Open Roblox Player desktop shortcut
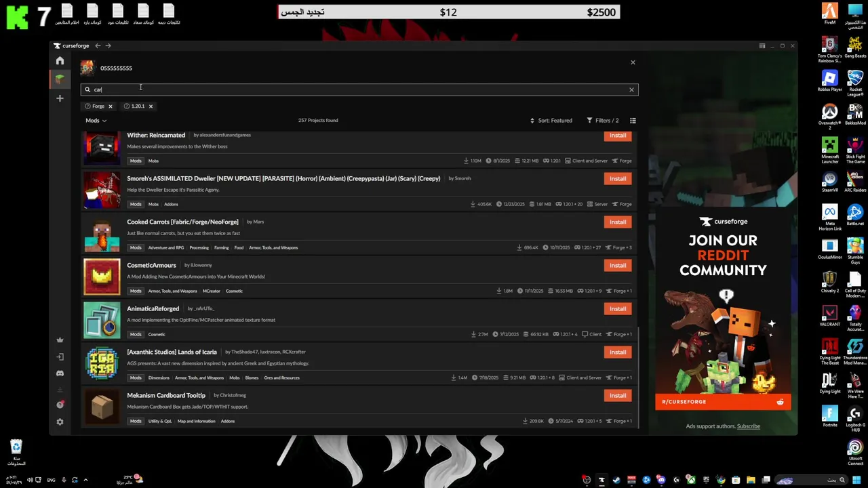The height and width of the screenshot is (488, 868). pyautogui.click(x=830, y=80)
